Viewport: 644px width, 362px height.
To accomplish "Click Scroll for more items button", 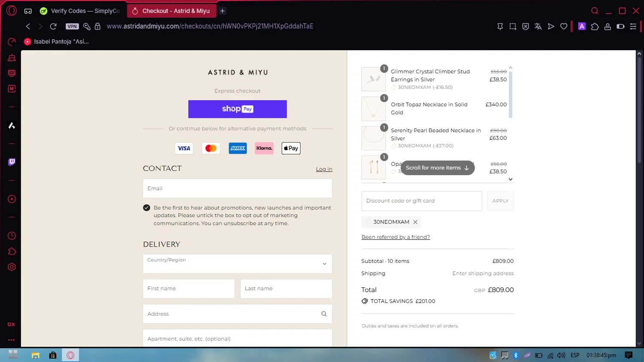I will point(437,168).
